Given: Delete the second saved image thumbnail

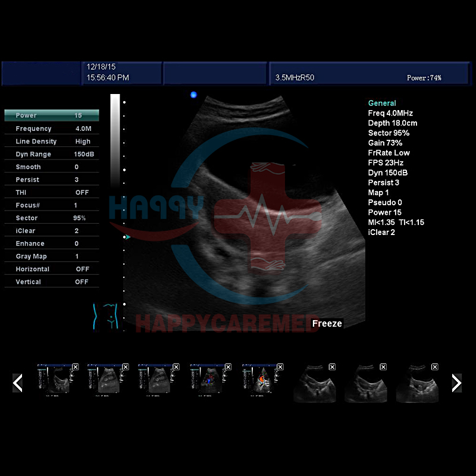Looking at the screenshot, I should pyautogui.click(x=126, y=367).
